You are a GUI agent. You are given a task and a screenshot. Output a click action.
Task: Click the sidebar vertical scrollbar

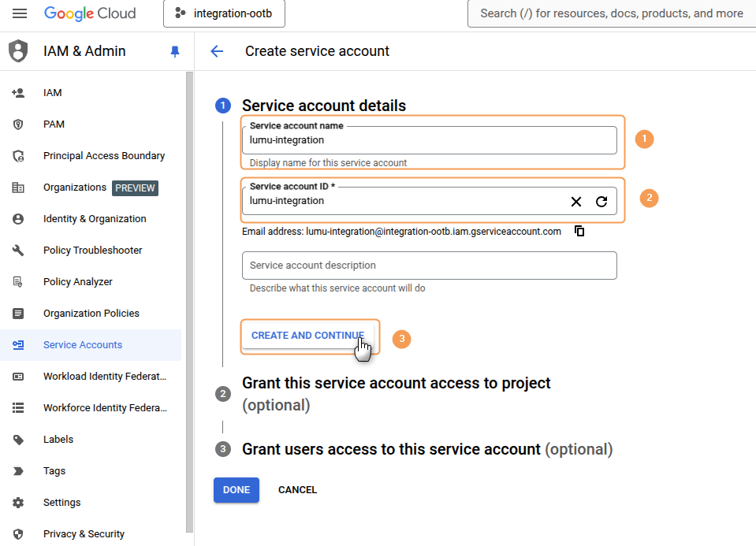click(189, 299)
